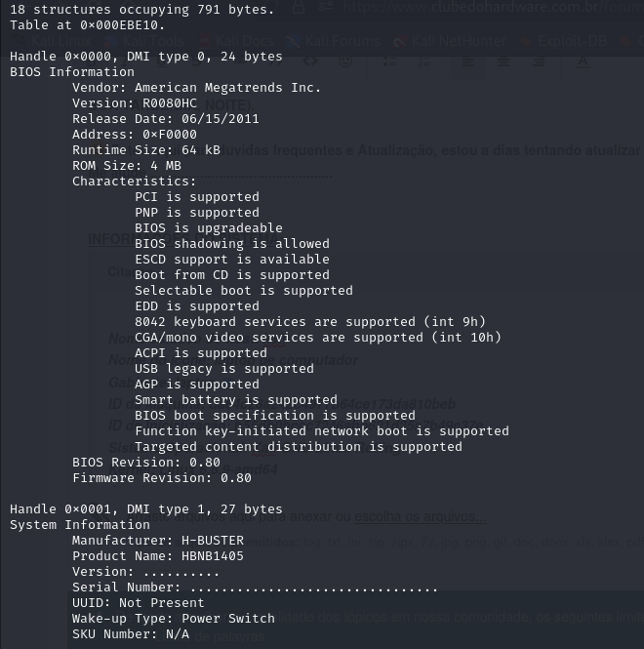Toggle the numbered list icon
This screenshot has width=644, height=649.
pyautogui.click(x=424, y=61)
